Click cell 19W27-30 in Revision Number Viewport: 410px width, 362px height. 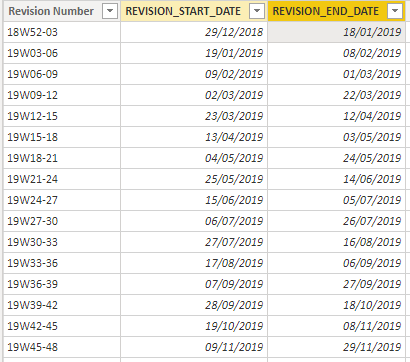coord(62,221)
